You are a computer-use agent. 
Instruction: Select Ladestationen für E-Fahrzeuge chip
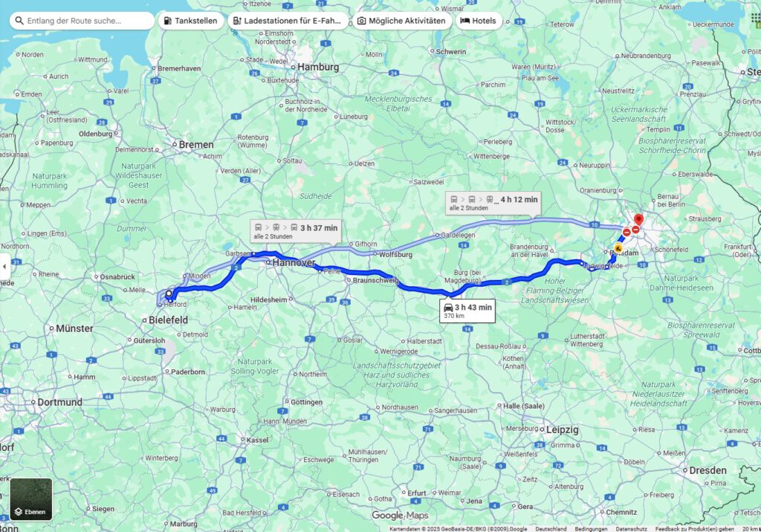pos(288,21)
